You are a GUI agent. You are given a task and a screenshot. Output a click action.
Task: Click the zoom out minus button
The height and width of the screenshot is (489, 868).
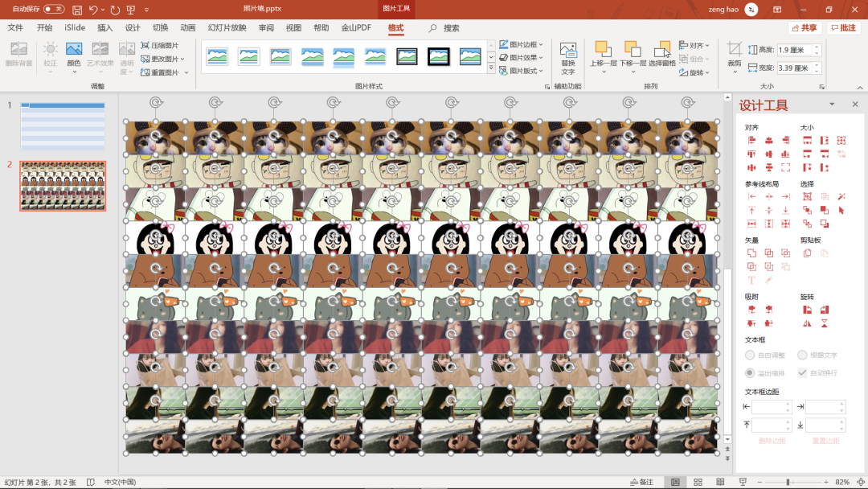pyautogui.click(x=759, y=483)
